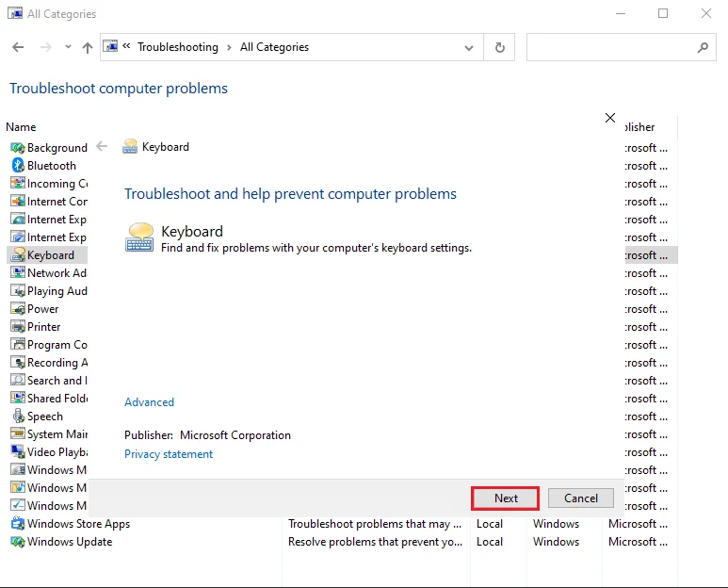Select the Recording Audio icon
This screenshot has height=588, width=728.
(x=18, y=362)
